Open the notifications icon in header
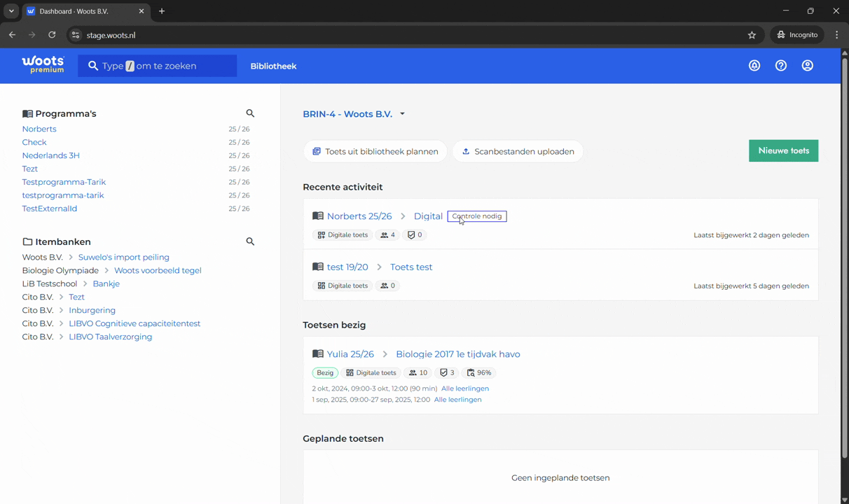This screenshot has height=504, width=849. [754, 66]
